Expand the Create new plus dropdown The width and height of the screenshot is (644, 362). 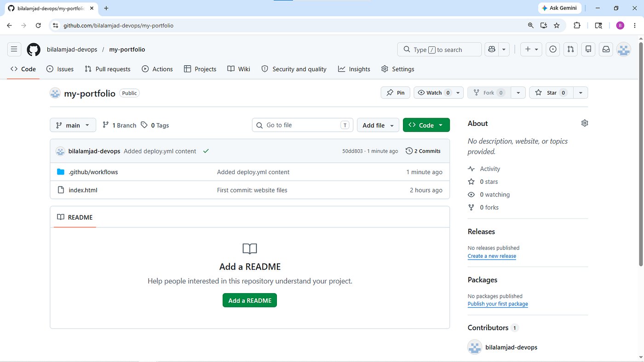532,50
